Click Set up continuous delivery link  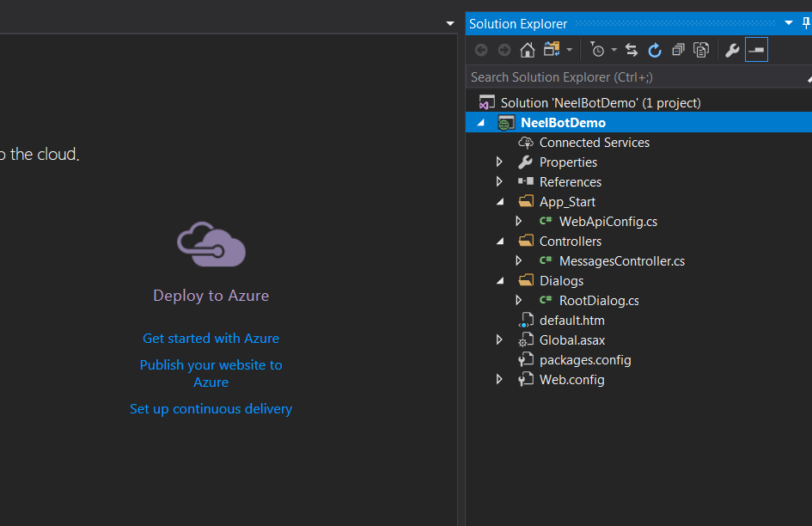coord(211,409)
